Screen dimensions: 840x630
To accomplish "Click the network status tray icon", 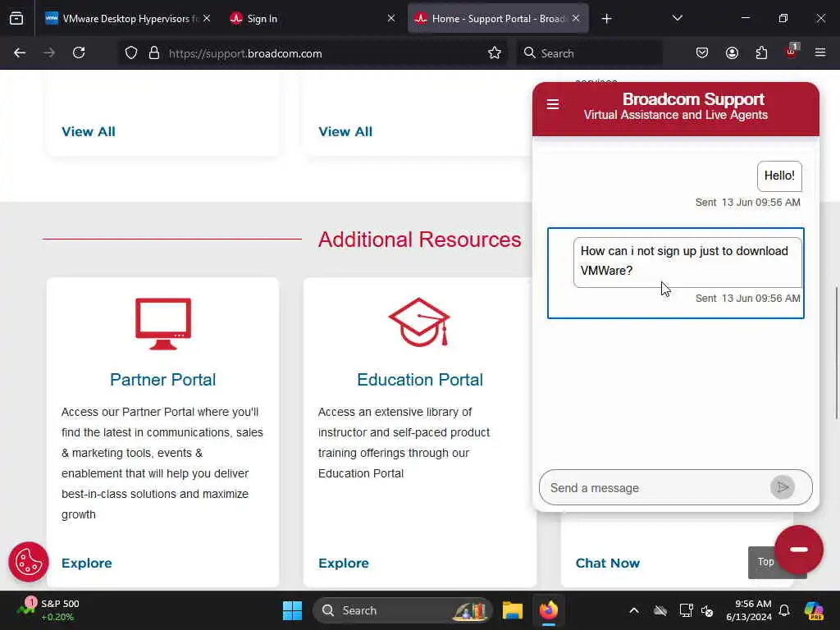I will (686, 610).
